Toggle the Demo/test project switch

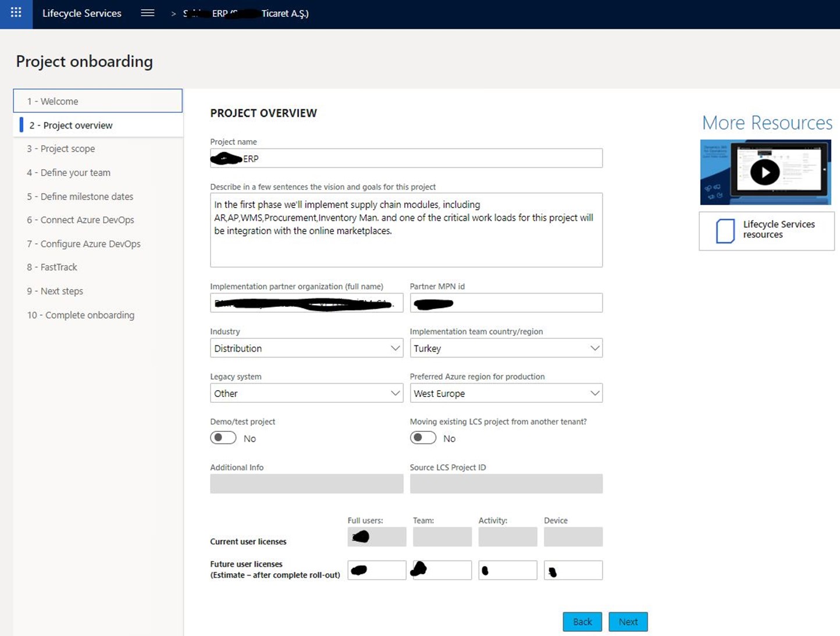(223, 438)
